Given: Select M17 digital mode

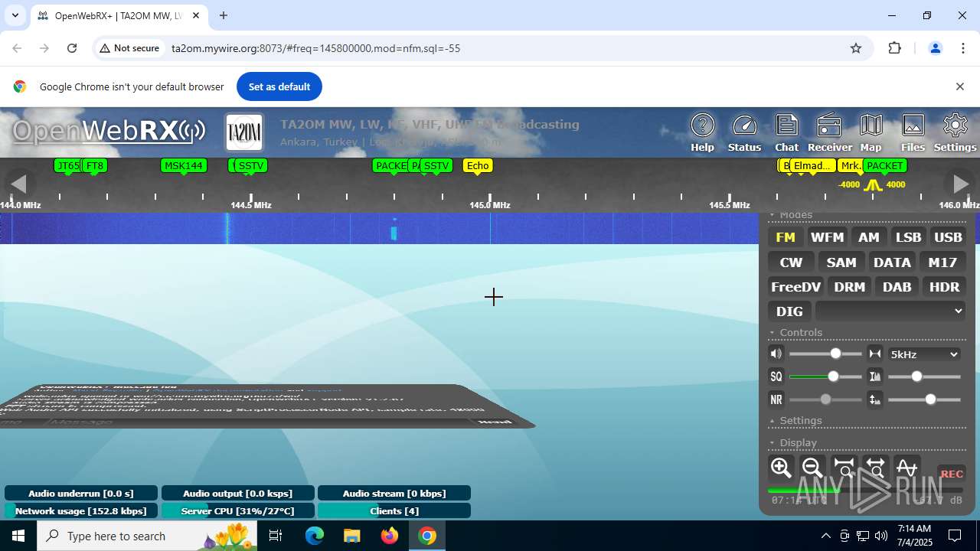Looking at the screenshot, I should pos(942,262).
